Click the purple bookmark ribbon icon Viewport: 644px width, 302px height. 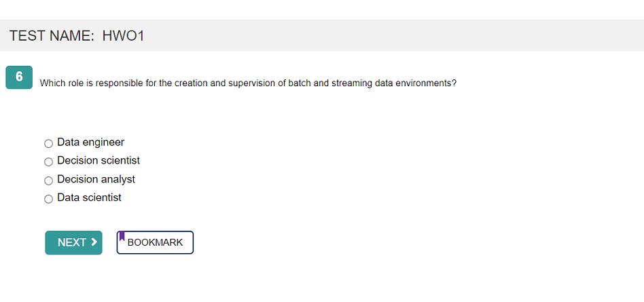122,237
